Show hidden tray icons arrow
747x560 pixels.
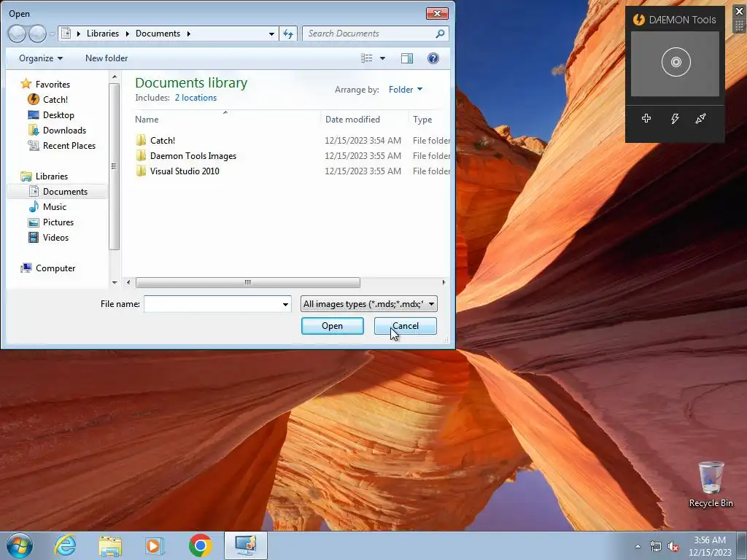(638, 546)
